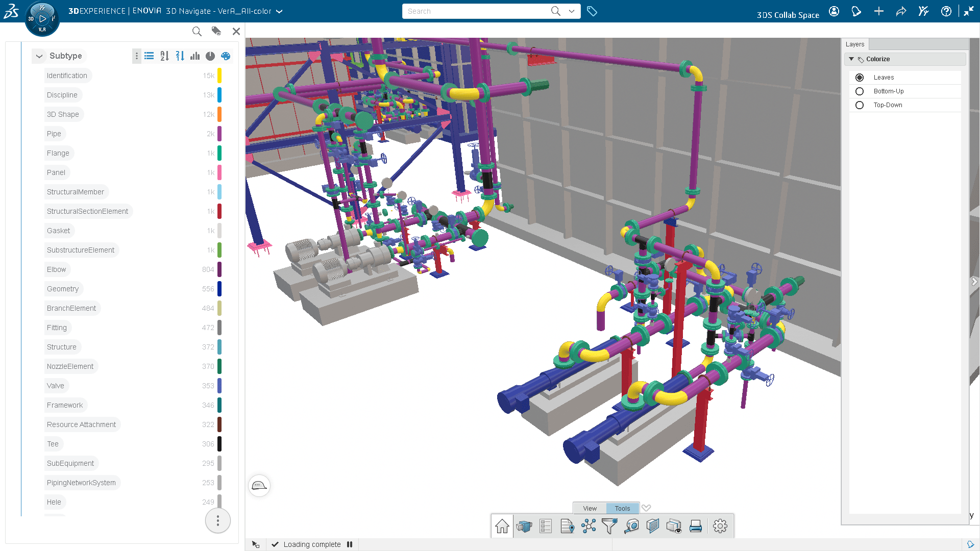The height and width of the screenshot is (551, 980).
Task: Open the document location tool icon
Action: 567,526
